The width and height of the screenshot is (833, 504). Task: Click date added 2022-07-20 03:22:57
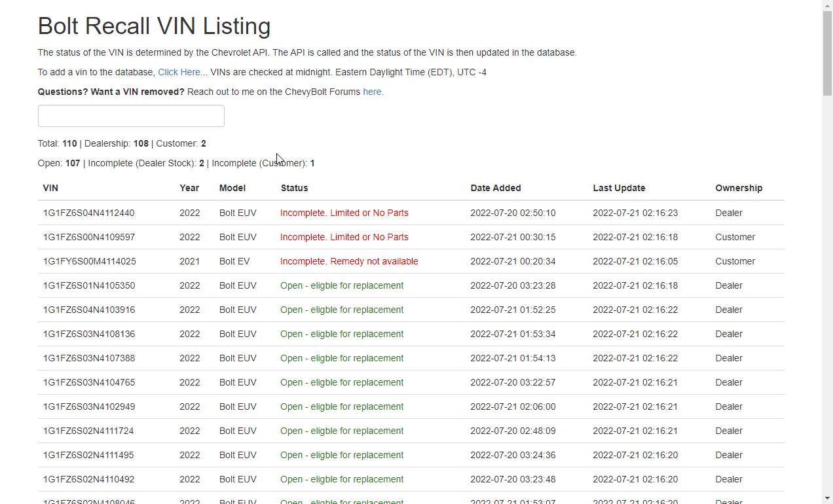point(513,382)
